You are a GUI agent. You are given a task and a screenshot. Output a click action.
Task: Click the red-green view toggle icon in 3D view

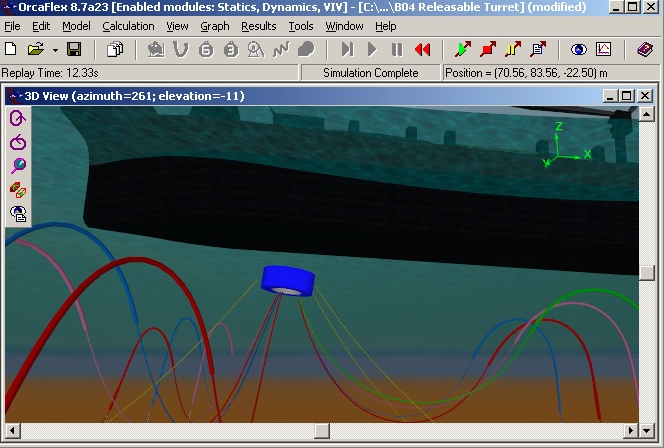tap(18, 190)
